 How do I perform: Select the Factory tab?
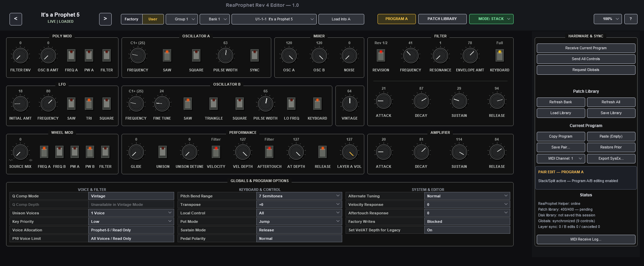131,19
